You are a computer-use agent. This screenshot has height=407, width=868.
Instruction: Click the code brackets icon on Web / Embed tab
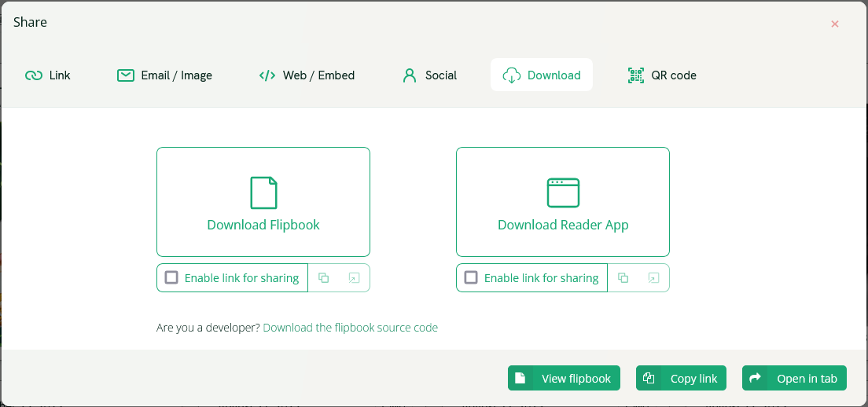(267, 75)
